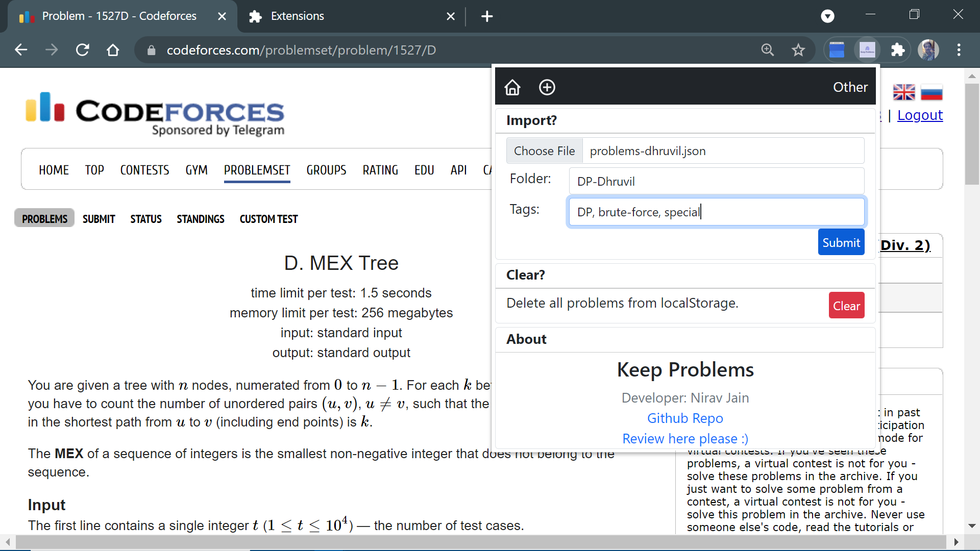
Task: Switch language to the Russian flag
Action: tap(932, 92)
